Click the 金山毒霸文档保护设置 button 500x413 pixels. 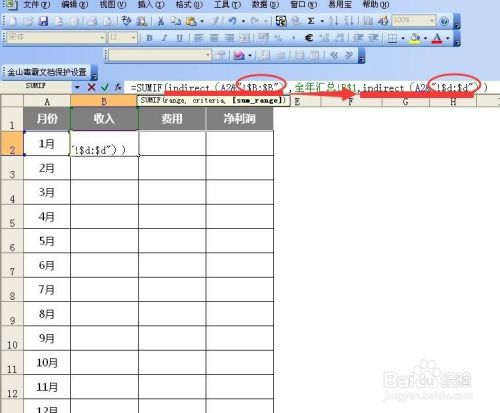[47, 72]
